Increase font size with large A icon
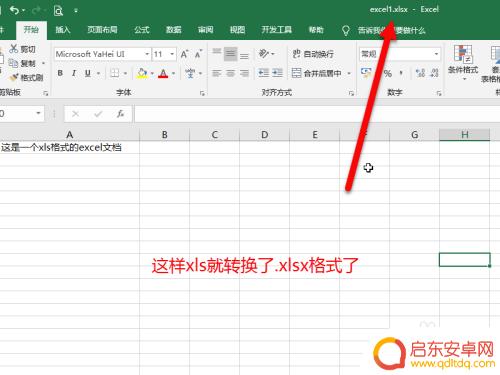 [184, 54]
